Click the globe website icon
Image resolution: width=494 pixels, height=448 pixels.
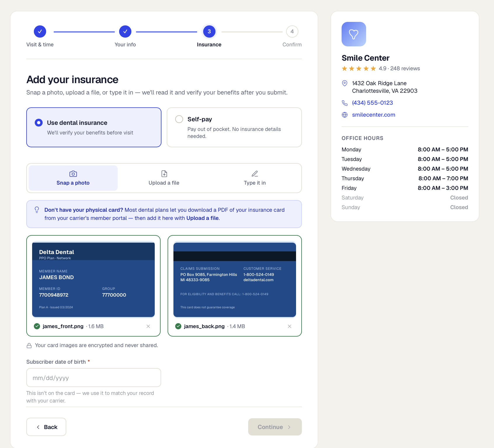345,115
